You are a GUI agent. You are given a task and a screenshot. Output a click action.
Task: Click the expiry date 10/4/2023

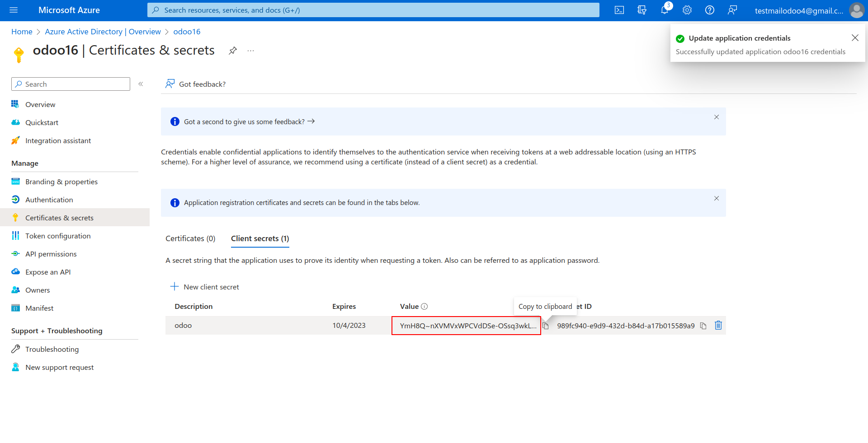click(349, 326)
